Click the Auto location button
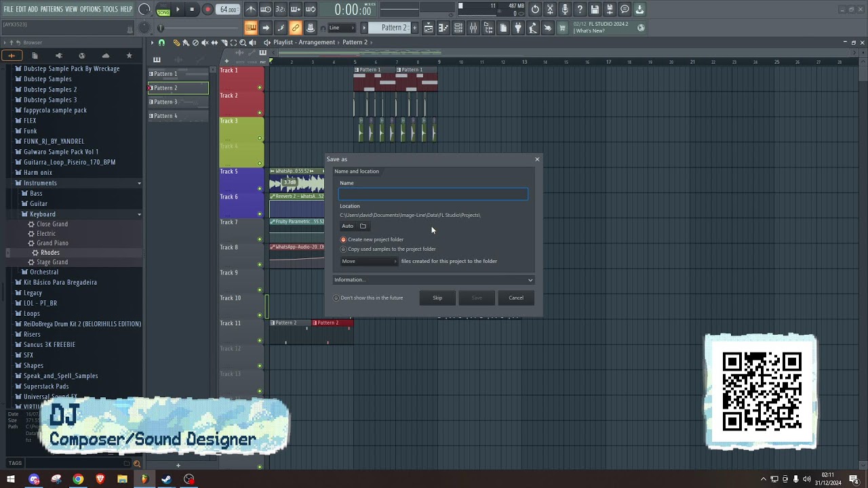This screenshot has width=868, height=488. pos(348,226)
